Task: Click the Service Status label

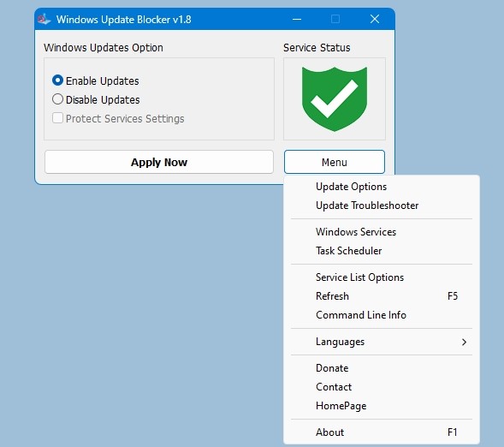Action: pos(317,48)
